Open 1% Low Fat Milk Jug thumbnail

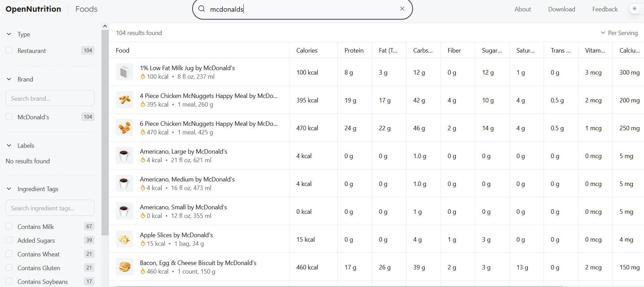(x=124, y=72)
